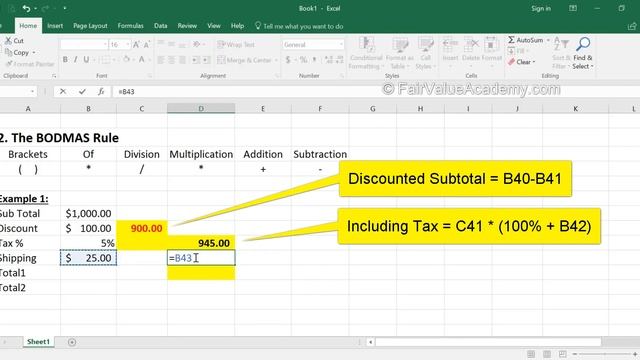Open the Insert ribbon tab

(x=55, y=26)
